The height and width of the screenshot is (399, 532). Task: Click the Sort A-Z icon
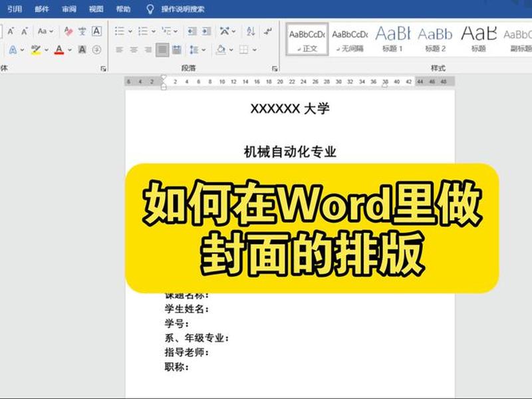coord(251,31)
